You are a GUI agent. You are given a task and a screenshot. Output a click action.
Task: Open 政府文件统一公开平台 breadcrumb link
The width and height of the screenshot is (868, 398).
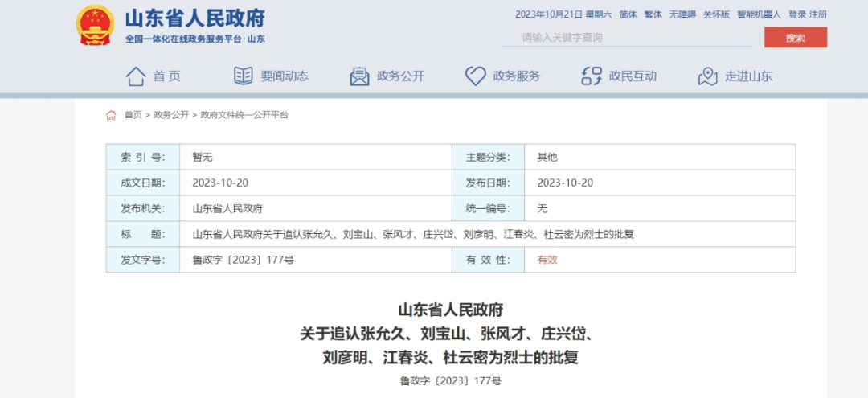point(244,115)
